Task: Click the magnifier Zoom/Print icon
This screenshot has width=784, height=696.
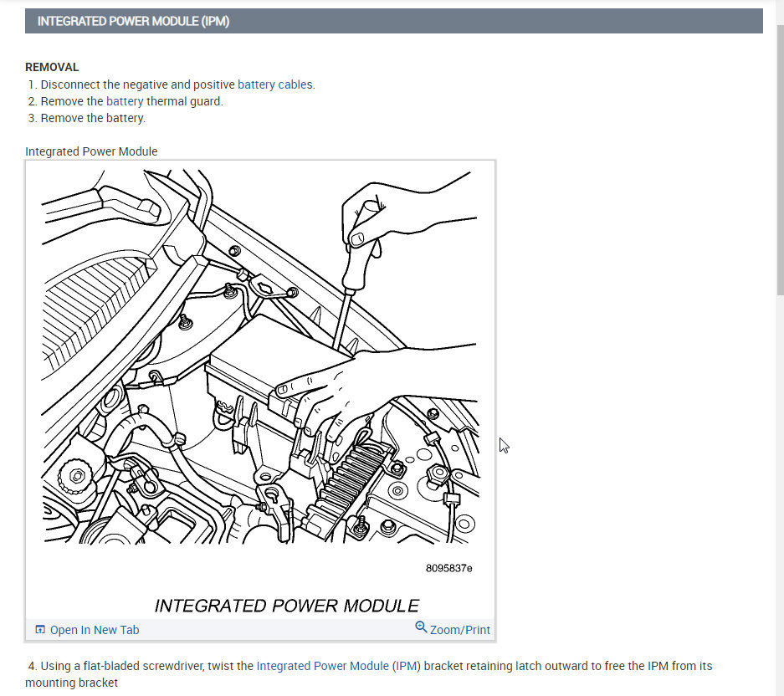Action: tap(421, 627)
